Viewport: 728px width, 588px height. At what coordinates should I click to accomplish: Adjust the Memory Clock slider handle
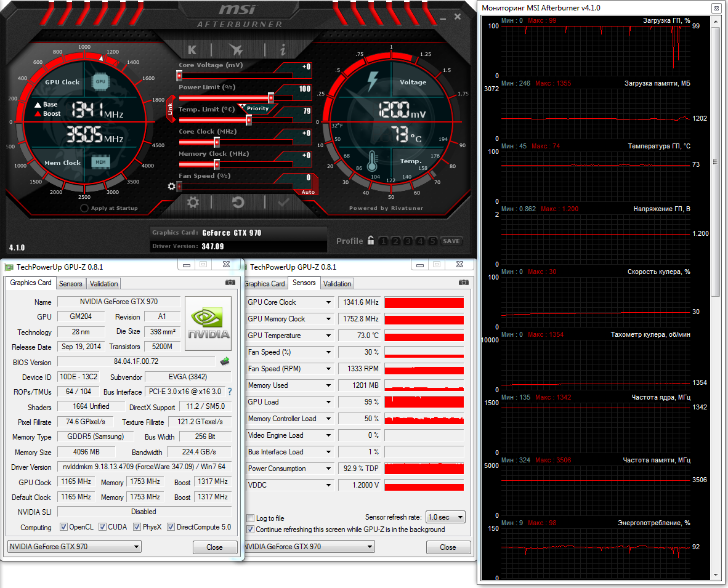point(216,164)
